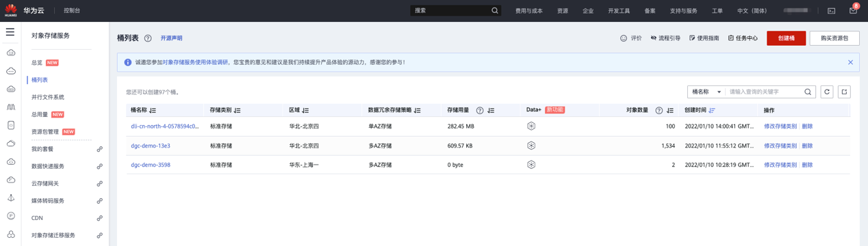Screen dimensions: 868x246
Task: Open the 资源 top menu
Action: 563,11
